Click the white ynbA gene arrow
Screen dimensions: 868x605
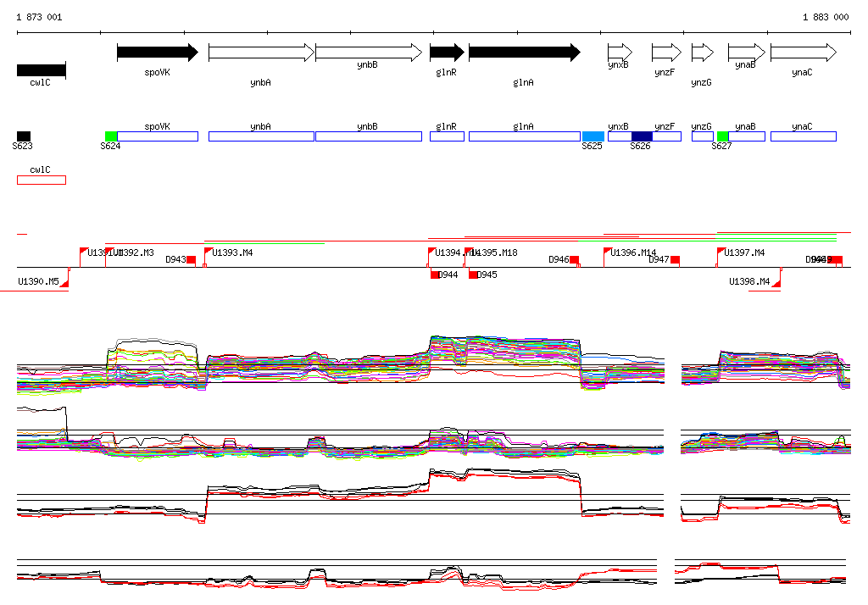coord(261,53)
